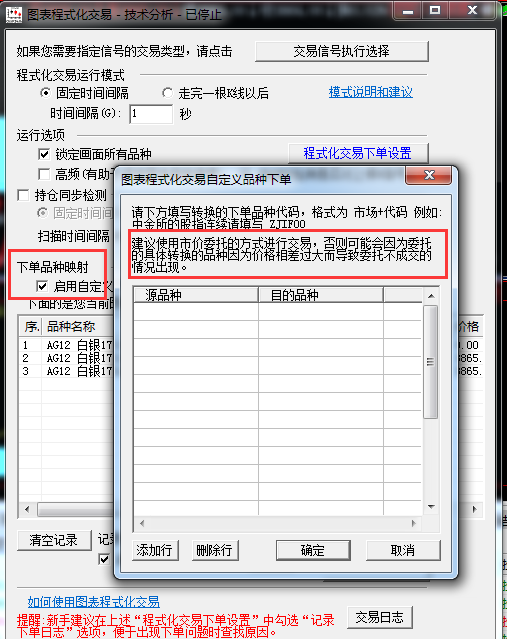
Task: Click left arrow of main list scrollbar
Action: coord(27,509)
